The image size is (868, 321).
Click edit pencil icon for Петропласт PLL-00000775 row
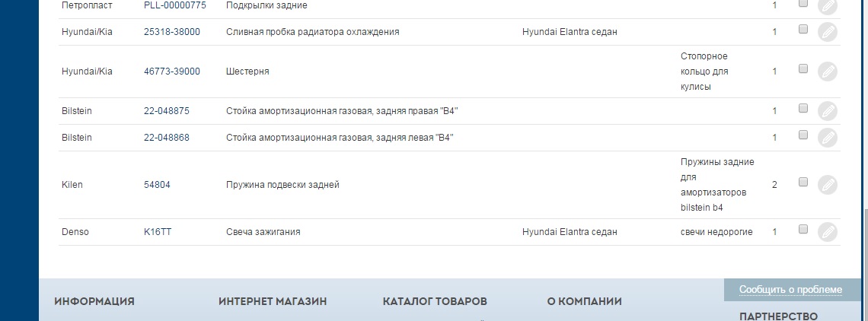[x=827, y=6]
